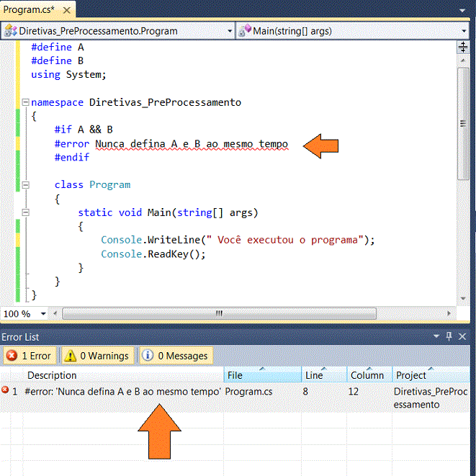This screenshot has height=476, width=476.
Task: Click the Error List auto-hide pin icon
Action: pyautogui.click(x=449, y=336)
